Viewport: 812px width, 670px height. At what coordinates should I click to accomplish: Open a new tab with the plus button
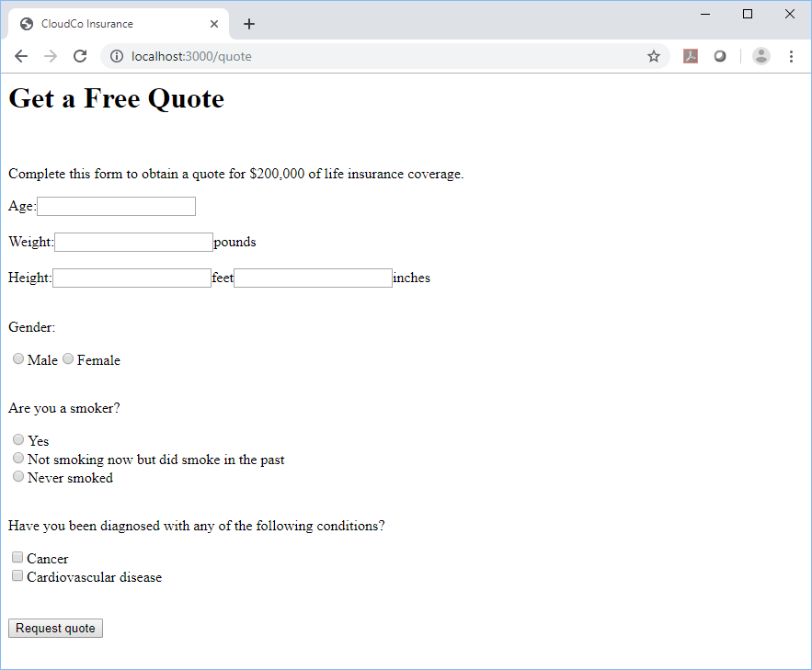[249, 24]
